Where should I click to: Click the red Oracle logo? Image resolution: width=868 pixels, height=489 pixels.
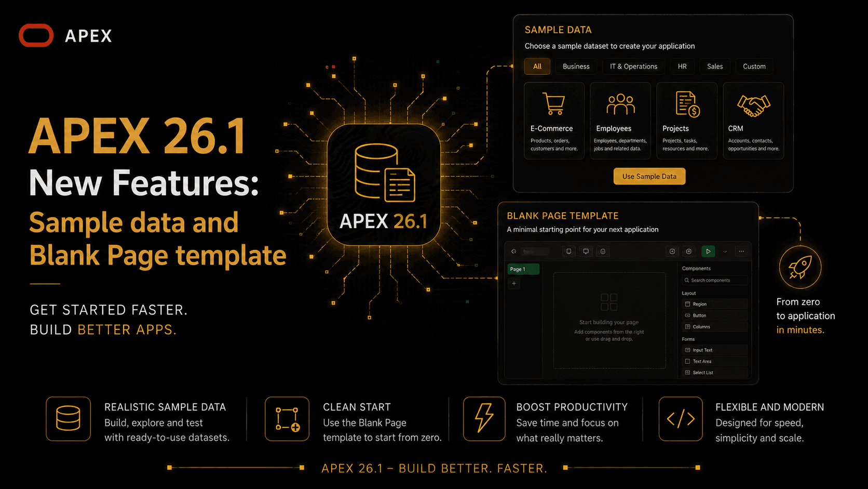coord(36,35)
